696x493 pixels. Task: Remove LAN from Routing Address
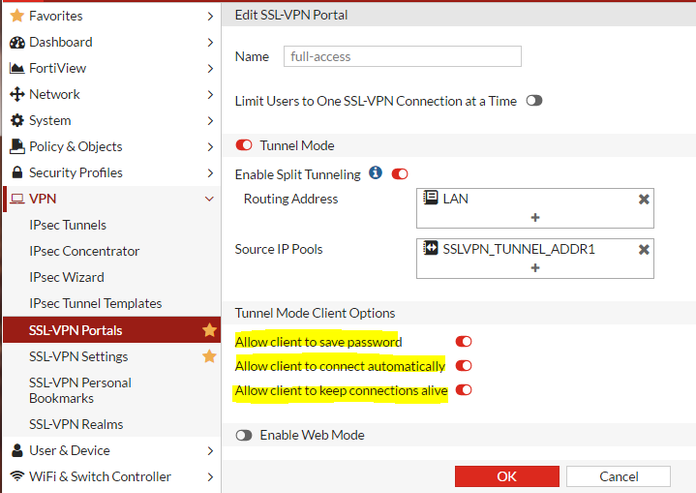pos(644,199)
